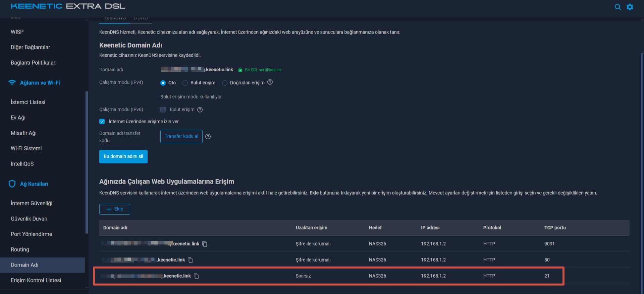The width and height of the screenshot is (644, 294).
Task: Open İstemci Listesi in sidebar
Action: 28,102
